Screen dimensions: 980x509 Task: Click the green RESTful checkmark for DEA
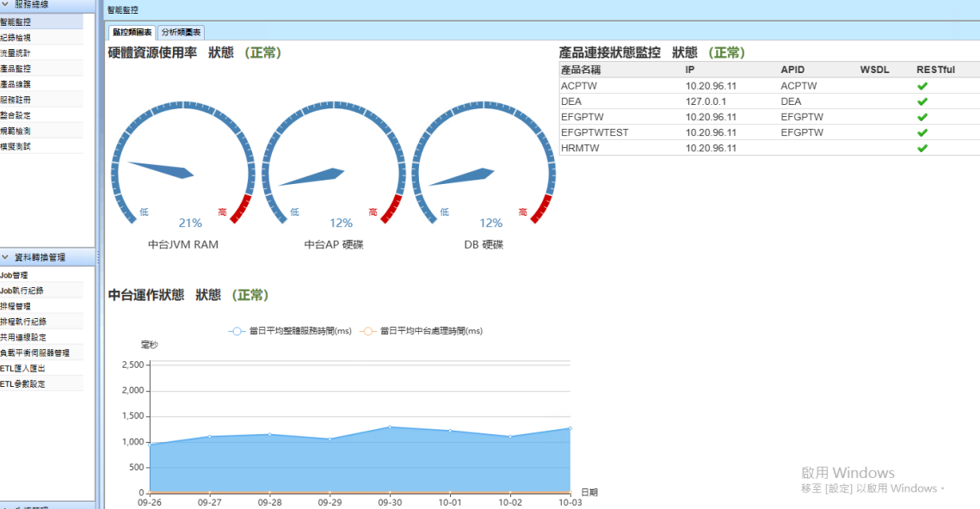pyautogui.click(x=921, y=101)
